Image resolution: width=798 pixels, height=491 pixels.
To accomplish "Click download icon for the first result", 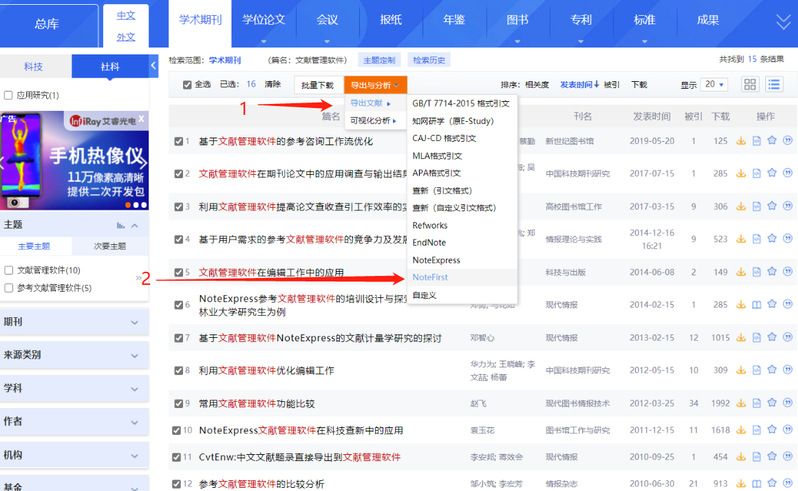I will [x=741, y=141].
